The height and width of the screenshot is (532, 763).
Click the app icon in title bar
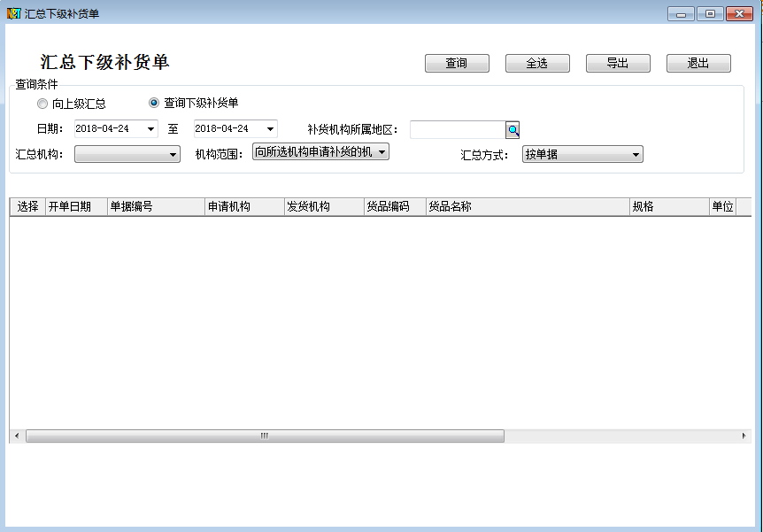pos(13,13)
